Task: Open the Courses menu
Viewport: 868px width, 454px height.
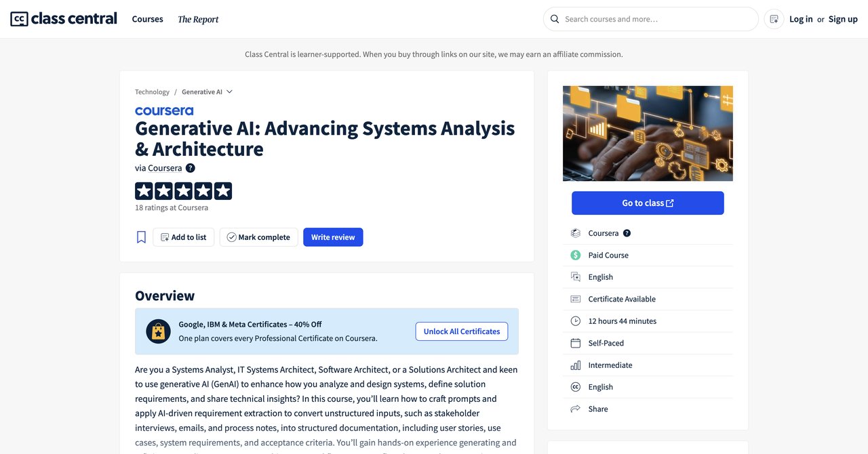Action: (148, 19)
